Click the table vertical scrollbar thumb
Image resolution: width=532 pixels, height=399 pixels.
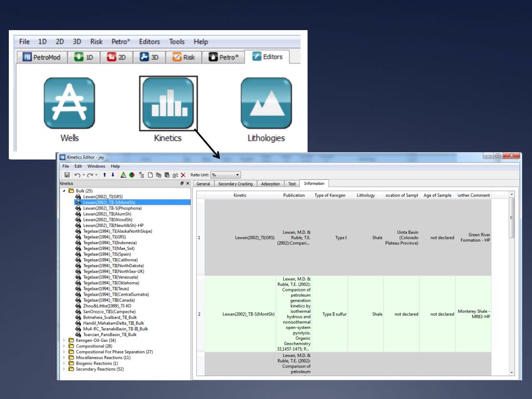[x=512, y=218]
